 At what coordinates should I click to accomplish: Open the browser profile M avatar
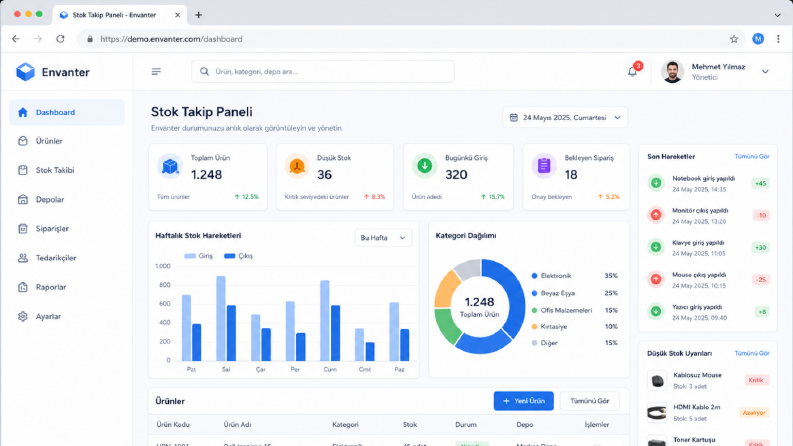(758, 39)
